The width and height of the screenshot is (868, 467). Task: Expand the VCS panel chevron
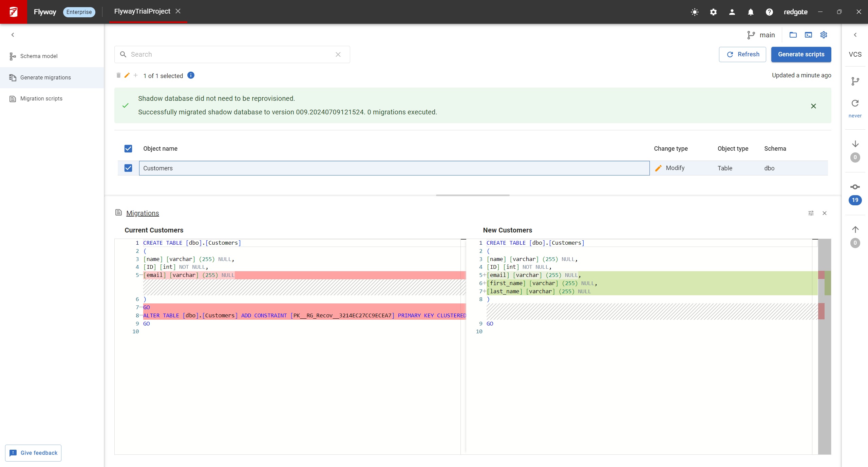click(x=855, y=35)
